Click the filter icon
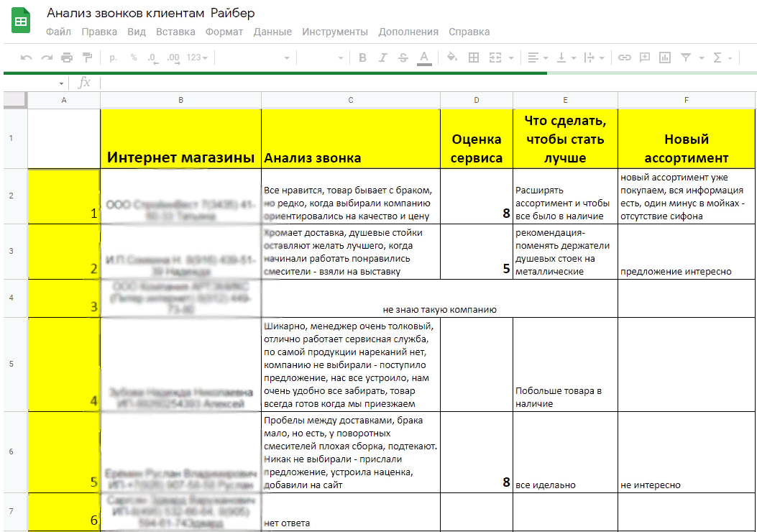The width and height of the screenshot is (757, 532). click(686, 58)
